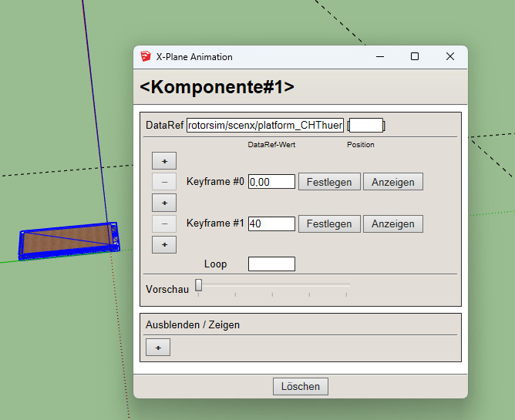Show Keyframe #1 position with Anzeigen

[x=392, y=223]
